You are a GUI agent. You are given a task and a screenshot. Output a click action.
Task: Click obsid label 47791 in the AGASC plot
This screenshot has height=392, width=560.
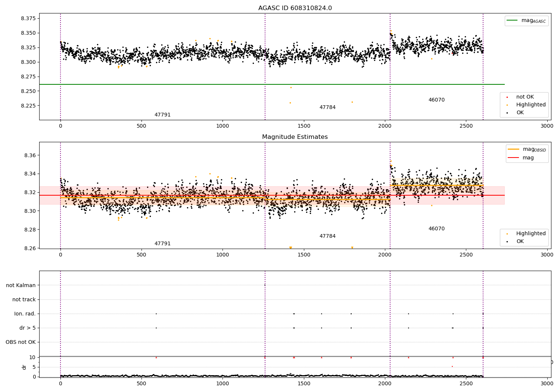[x=162, y=115]
